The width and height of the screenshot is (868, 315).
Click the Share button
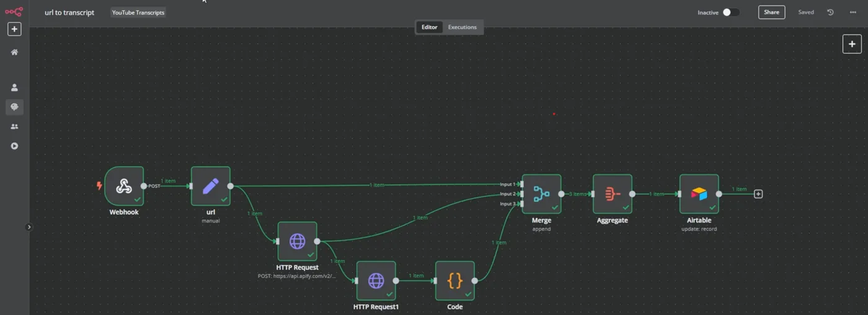click(x=771, y=12)
